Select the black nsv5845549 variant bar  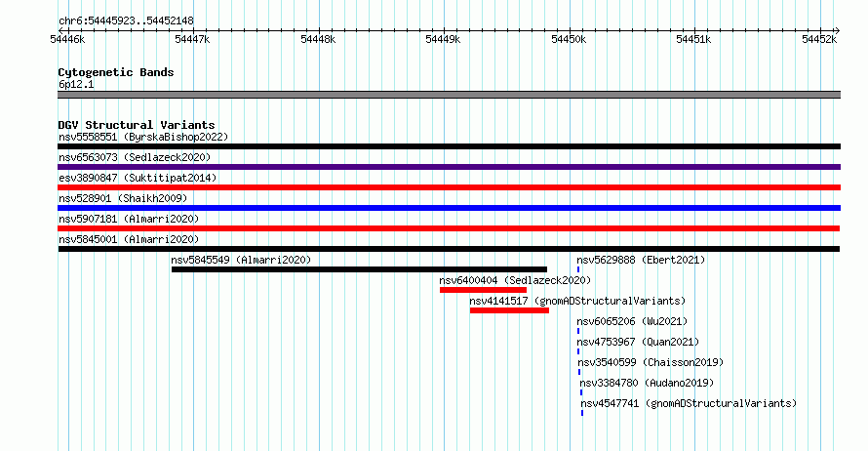359,269
